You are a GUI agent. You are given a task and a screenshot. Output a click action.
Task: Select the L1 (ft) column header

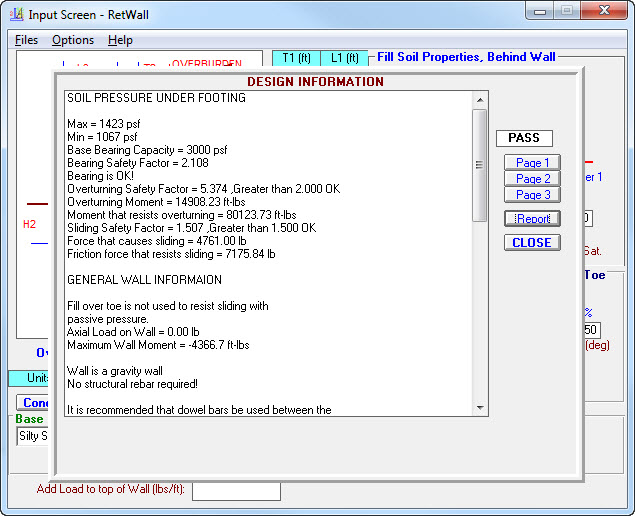345,58
